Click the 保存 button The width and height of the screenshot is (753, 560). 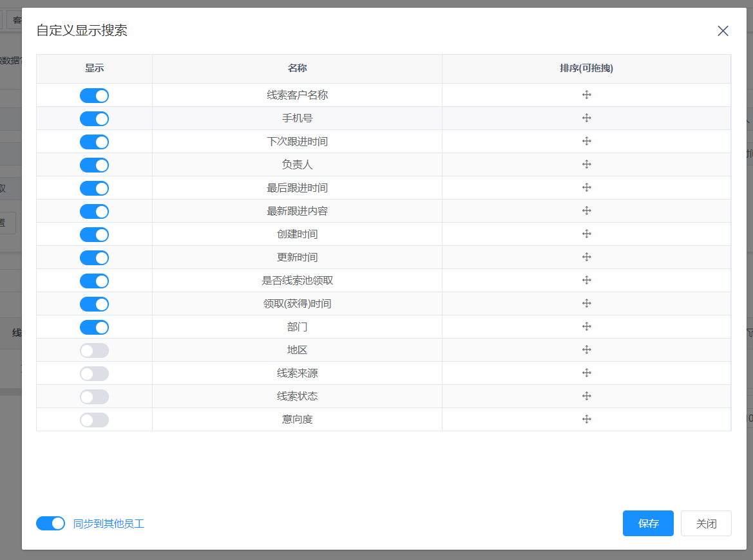pos(648,523)
